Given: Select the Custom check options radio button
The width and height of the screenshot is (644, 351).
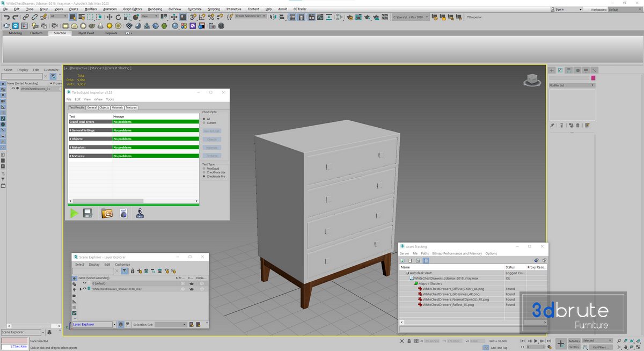Looking at the screenshot, I should click(204, 123).
